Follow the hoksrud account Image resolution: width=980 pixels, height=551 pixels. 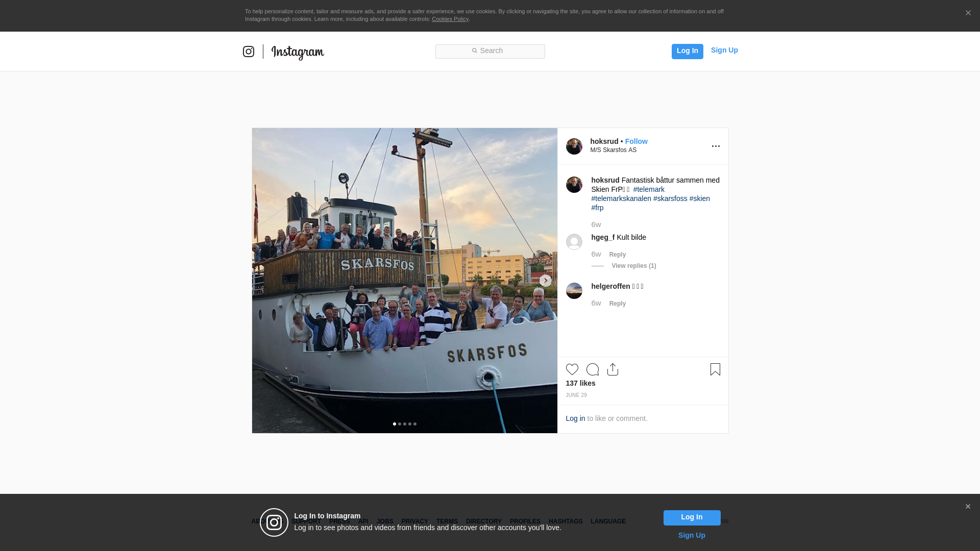[x=636, y=141]
